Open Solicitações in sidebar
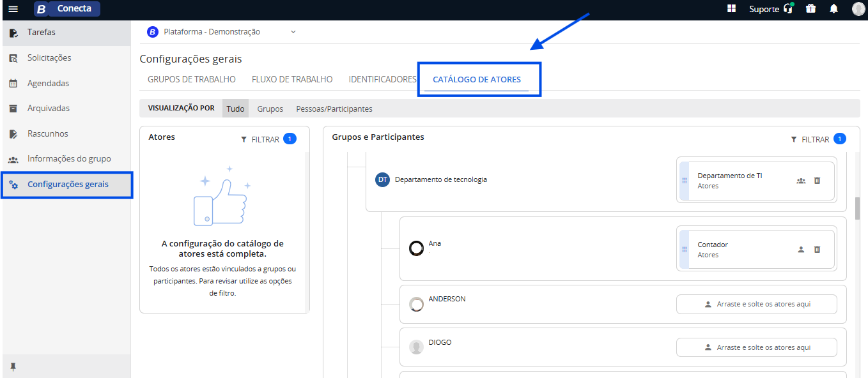This screenshot has width=868, height=378. coord(66,58)
